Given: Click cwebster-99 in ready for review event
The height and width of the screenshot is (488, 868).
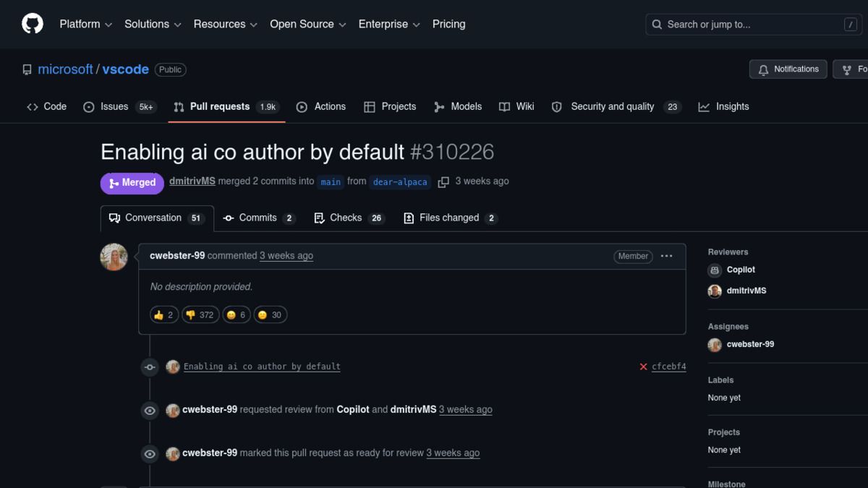Looking at the screenshot, I should click(210, 453).
